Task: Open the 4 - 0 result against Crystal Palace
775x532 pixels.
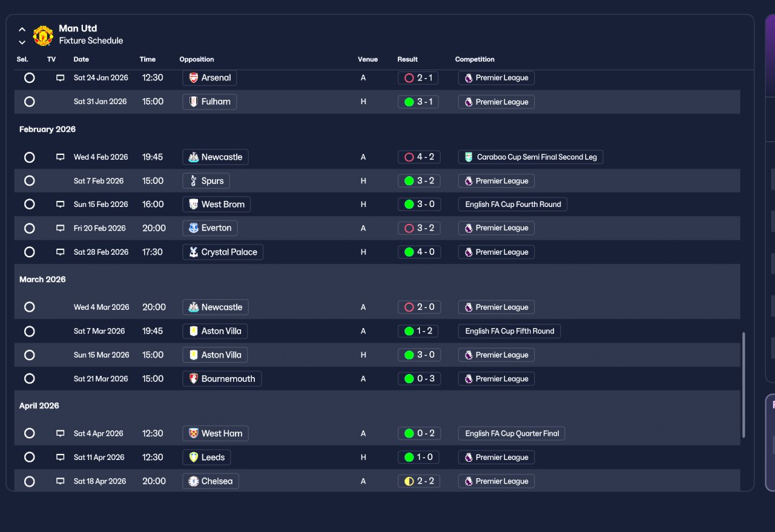Action: [x=418, y=252]
